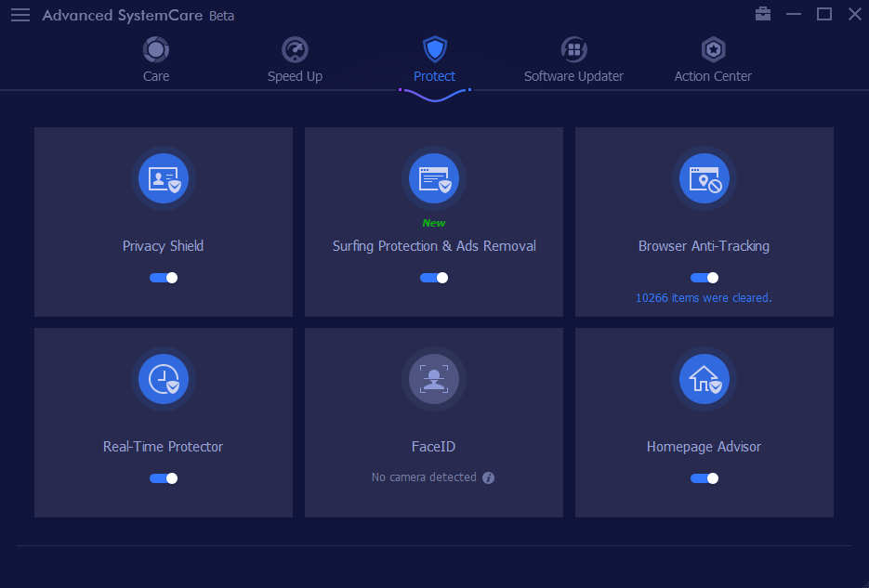
Task: Open the hamburger main menu
Action: [x=20, y=15]
